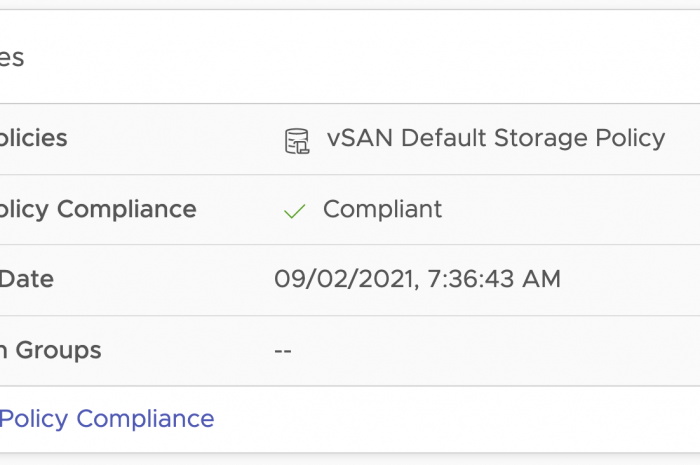
Task: Select the vSAN Default Storage Policy name
Action: point(495,138)
